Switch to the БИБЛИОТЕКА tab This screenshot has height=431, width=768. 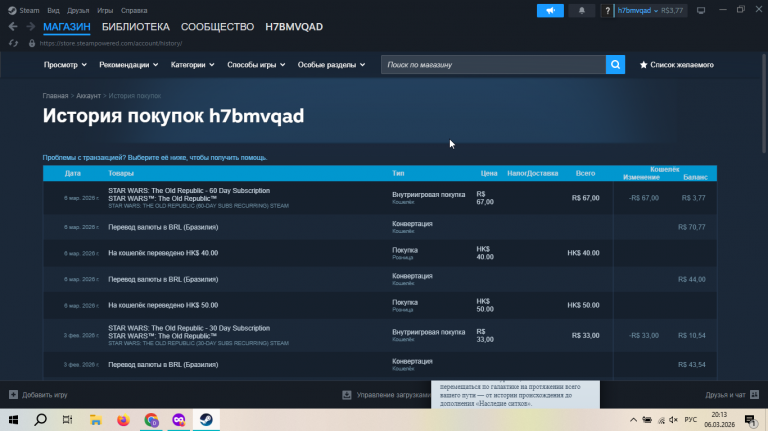pos(136,27)
